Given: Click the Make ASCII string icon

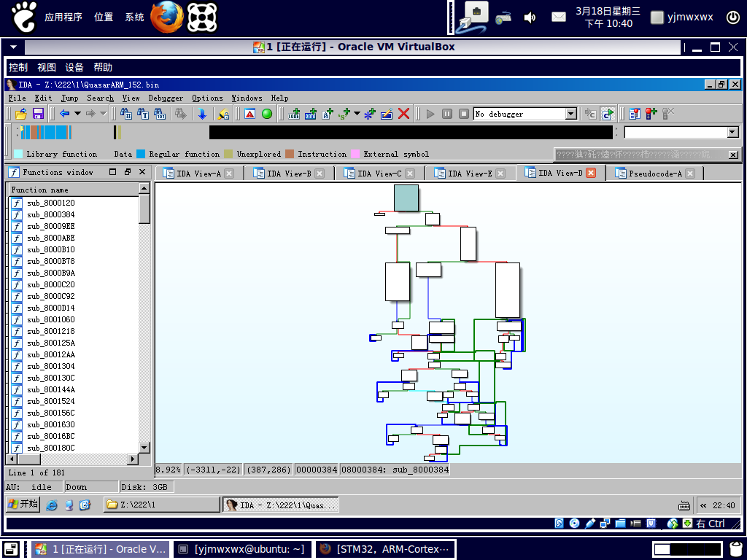Looking at the screenshot, I should 328,114.
